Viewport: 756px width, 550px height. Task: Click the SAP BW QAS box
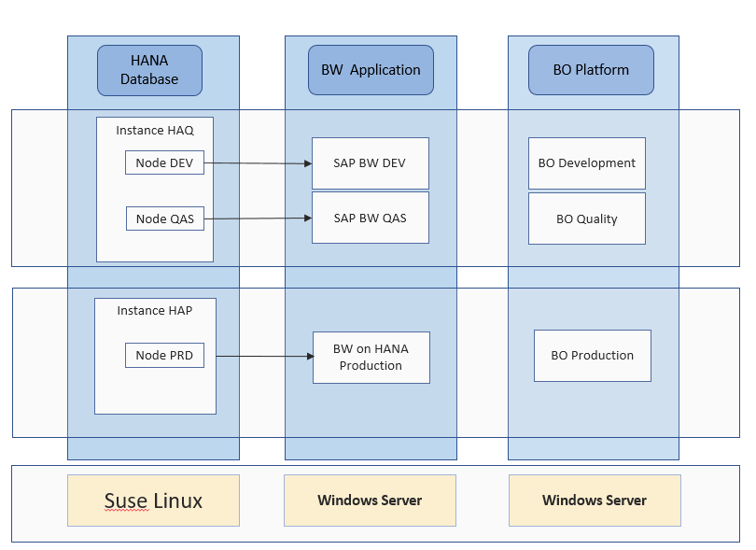tap(371, 218)
